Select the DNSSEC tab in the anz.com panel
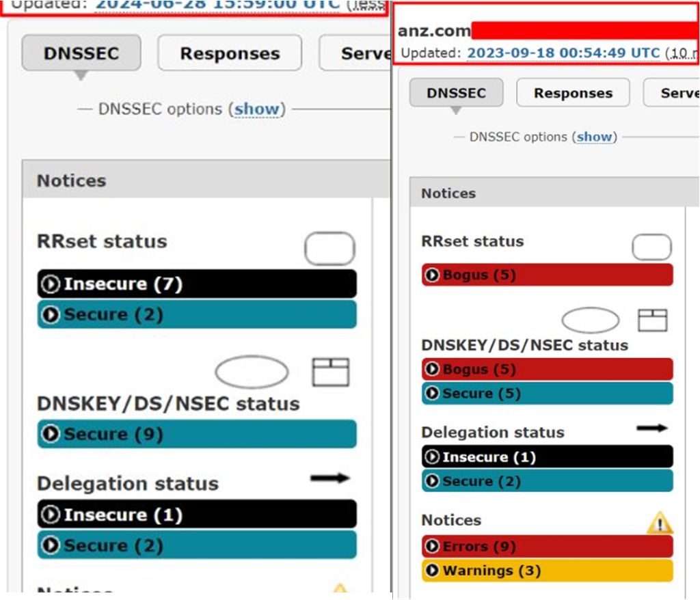 [x=456, y=93]
